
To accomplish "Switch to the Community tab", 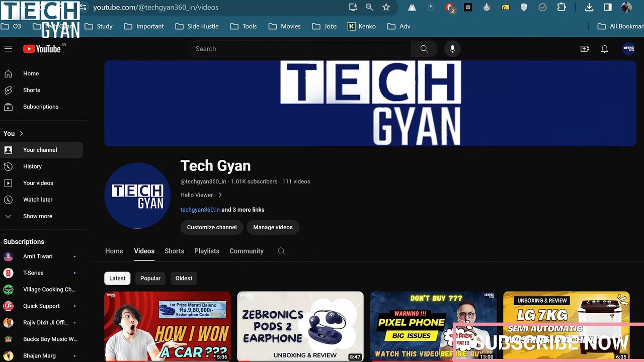I will (247, 251).
